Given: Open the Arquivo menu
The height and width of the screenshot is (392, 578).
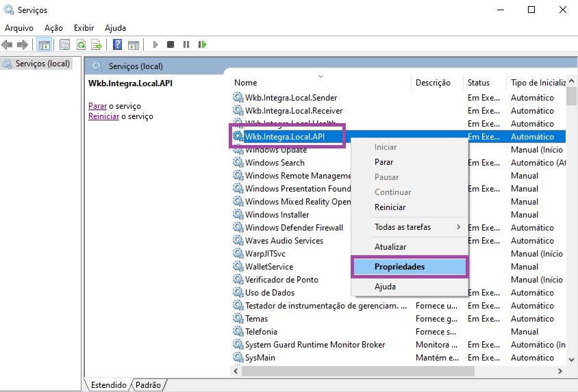Looking at the screenshot, I should 19,28.
